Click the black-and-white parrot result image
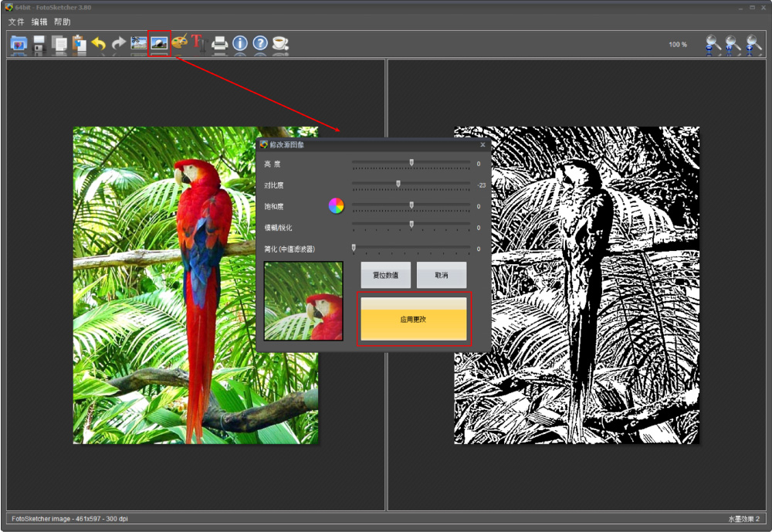 [x=577, y=285]
